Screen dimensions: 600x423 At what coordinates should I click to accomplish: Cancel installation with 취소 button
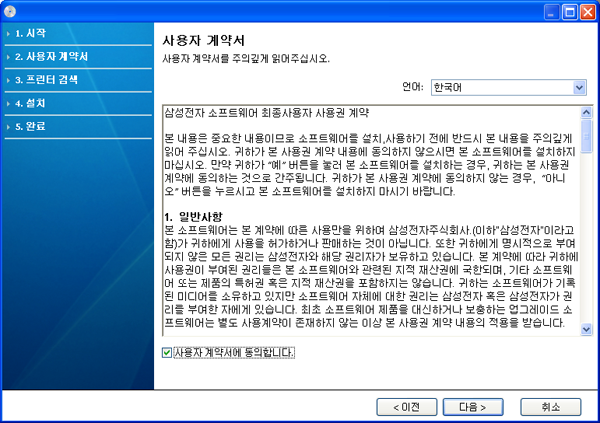(551, 407)
